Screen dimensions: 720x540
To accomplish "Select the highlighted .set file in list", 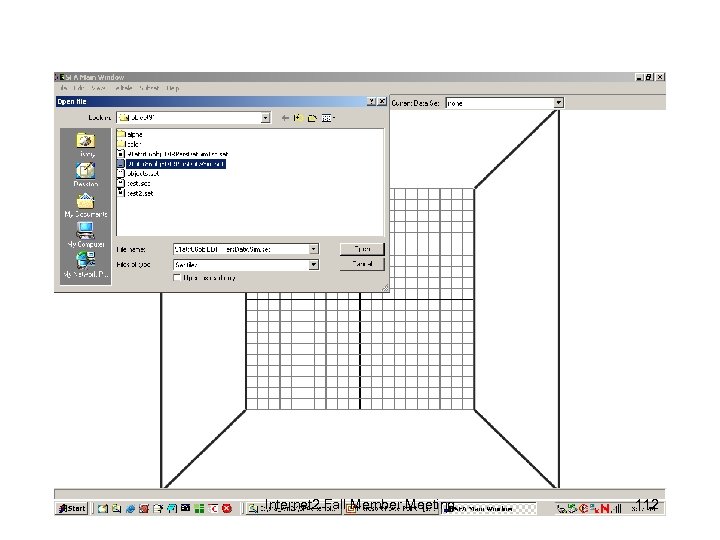I will tap(171, 164).
